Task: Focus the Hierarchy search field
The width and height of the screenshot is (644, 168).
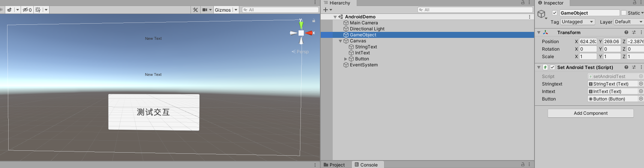Action: (x=475, y=10)
